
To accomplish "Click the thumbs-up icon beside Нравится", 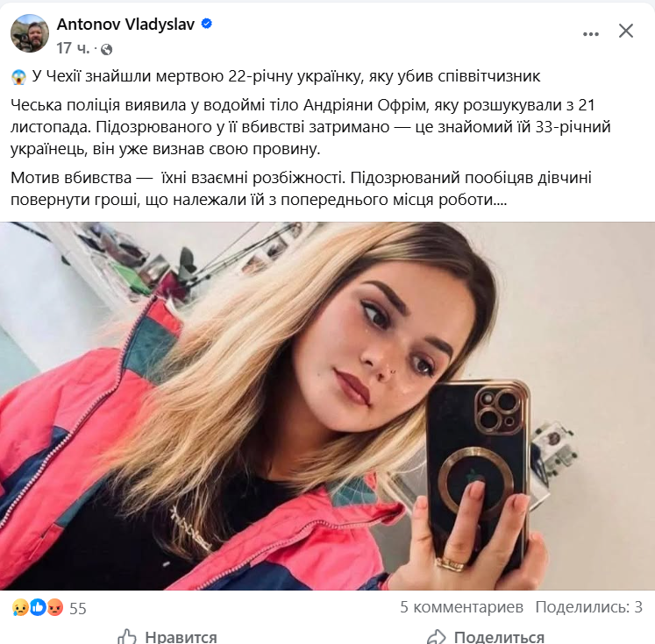I will [x=127, y=636].
